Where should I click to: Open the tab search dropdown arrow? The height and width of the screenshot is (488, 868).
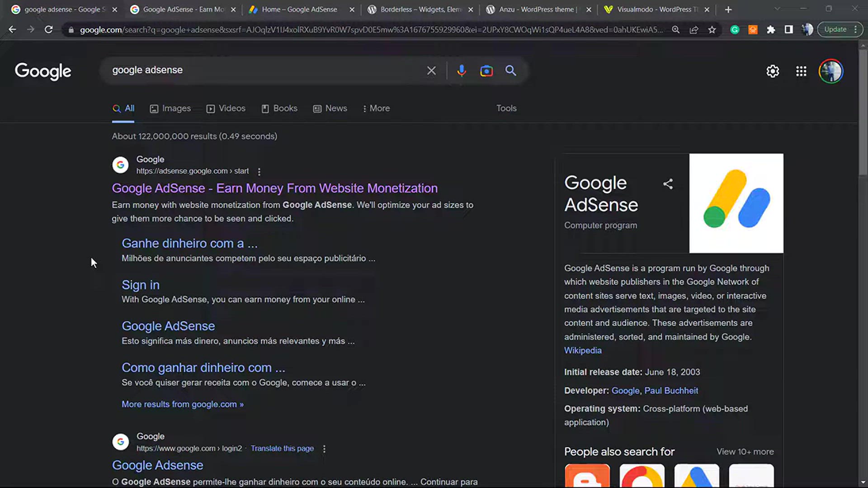[x=777, y=9]
